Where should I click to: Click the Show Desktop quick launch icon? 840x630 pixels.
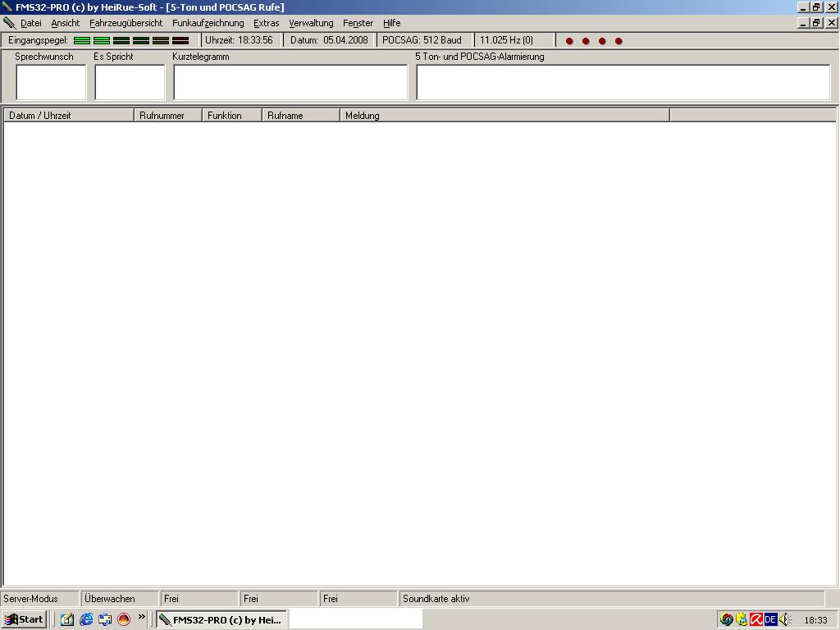67,619
